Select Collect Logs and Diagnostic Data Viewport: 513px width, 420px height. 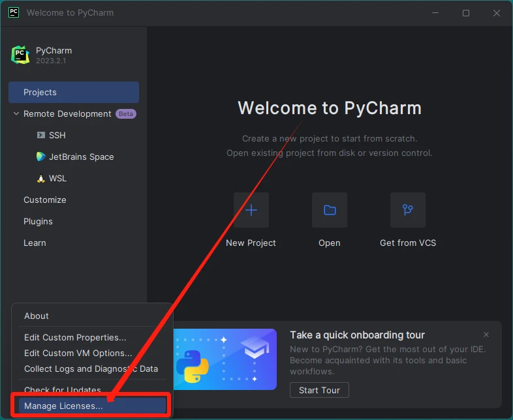pos(91,369)
